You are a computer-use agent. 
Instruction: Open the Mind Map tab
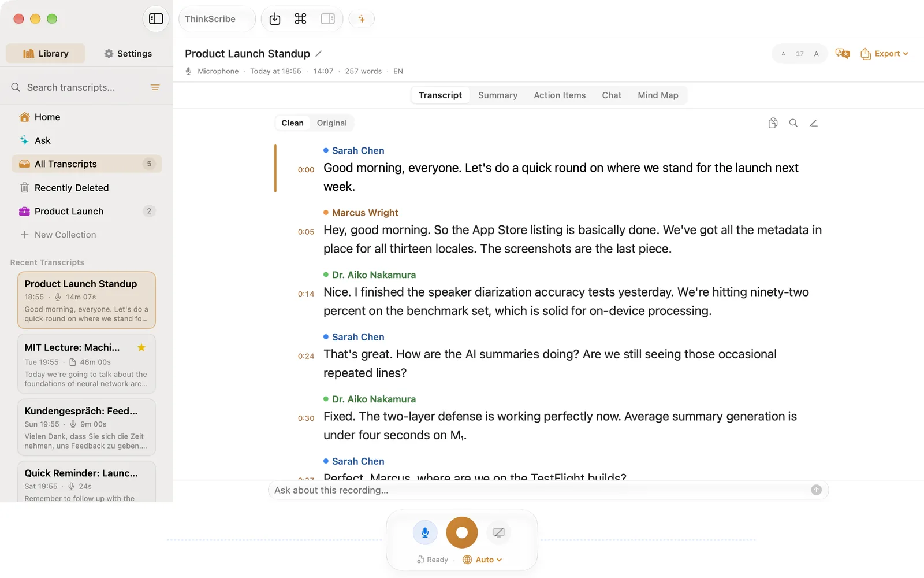[658, 95]
